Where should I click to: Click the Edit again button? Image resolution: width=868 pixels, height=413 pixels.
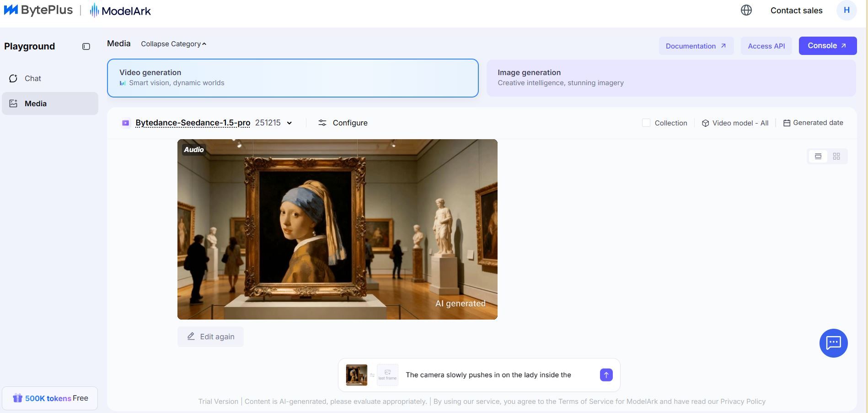pyautogui.click(x=210, y=337)
